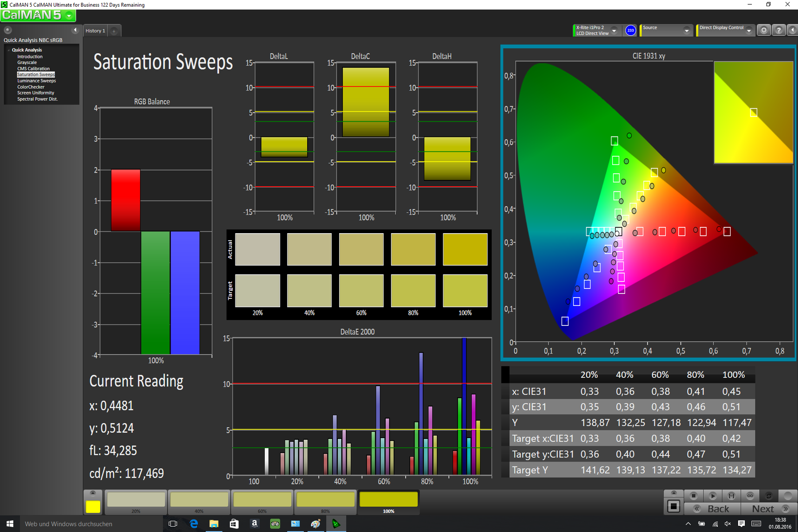
Task: Open Microsoft Edge from the taskbar
Action: [x=194, y=524]
